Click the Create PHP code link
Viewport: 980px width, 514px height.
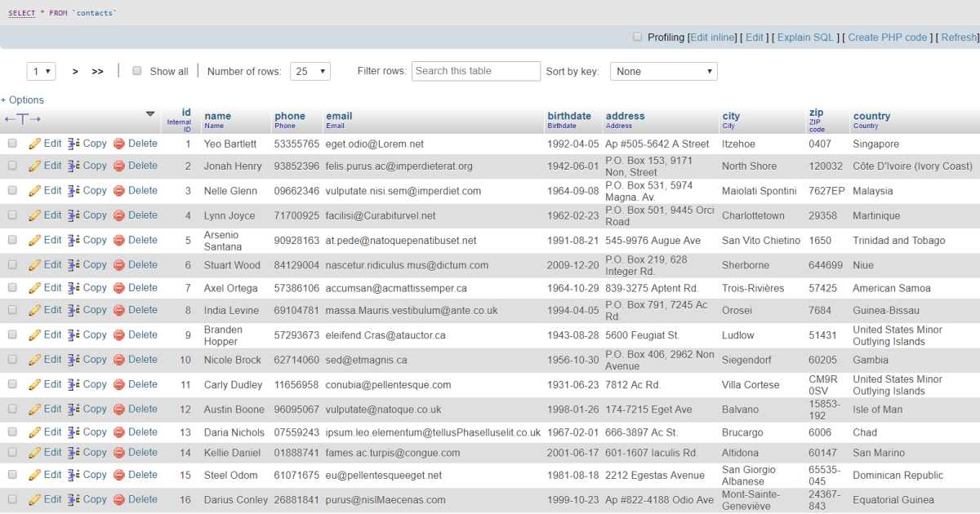(x=887, y=38)
